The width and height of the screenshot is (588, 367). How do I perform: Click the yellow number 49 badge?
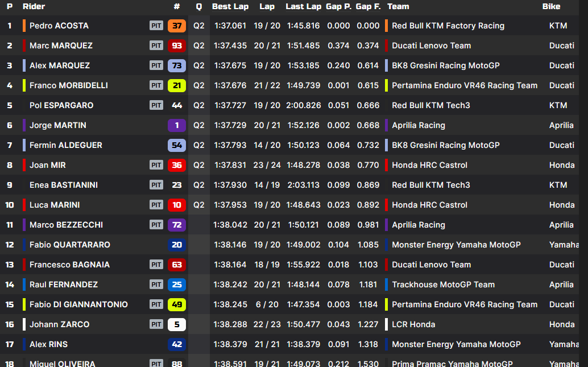click(177, 304)
